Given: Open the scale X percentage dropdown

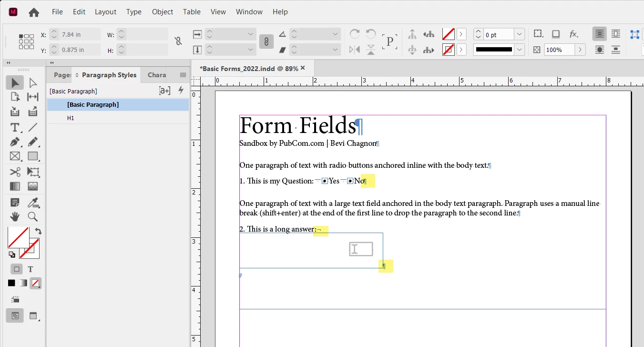Looking at the screenshot, I should coord(252,34).
